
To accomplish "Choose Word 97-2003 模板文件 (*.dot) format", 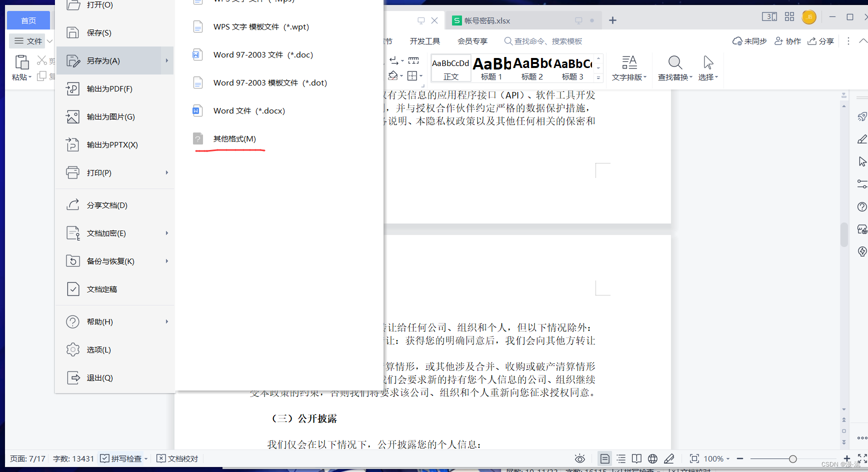I will coord(270,82).
